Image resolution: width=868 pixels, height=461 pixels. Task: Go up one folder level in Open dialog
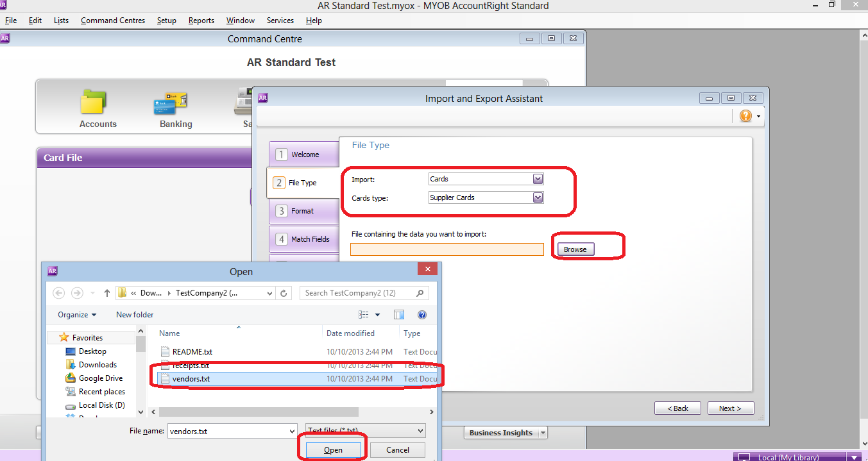(106, 293)
